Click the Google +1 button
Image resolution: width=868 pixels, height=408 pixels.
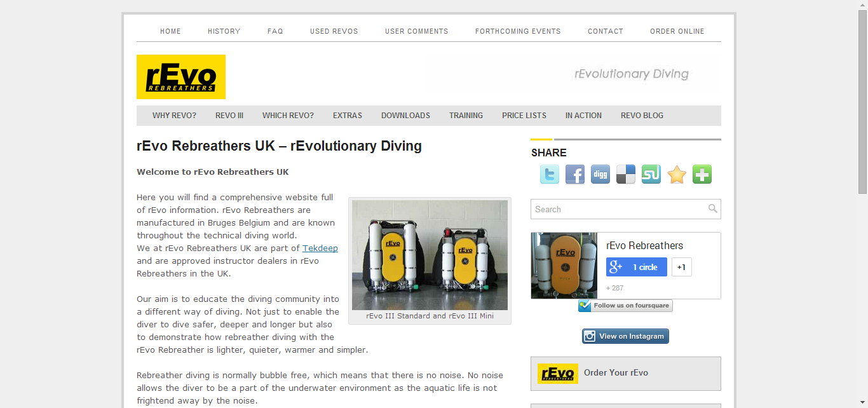[681, 267]
